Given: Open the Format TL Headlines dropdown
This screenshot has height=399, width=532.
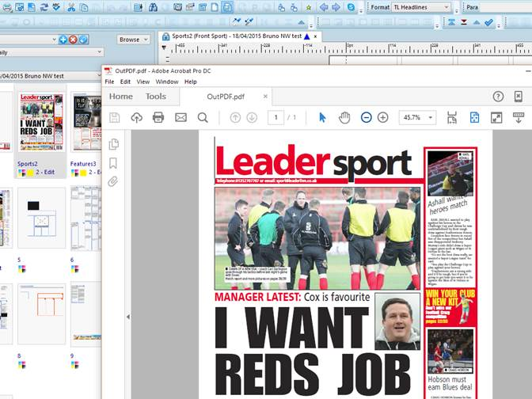Looking at the screenshot, I should pos(421,7).
